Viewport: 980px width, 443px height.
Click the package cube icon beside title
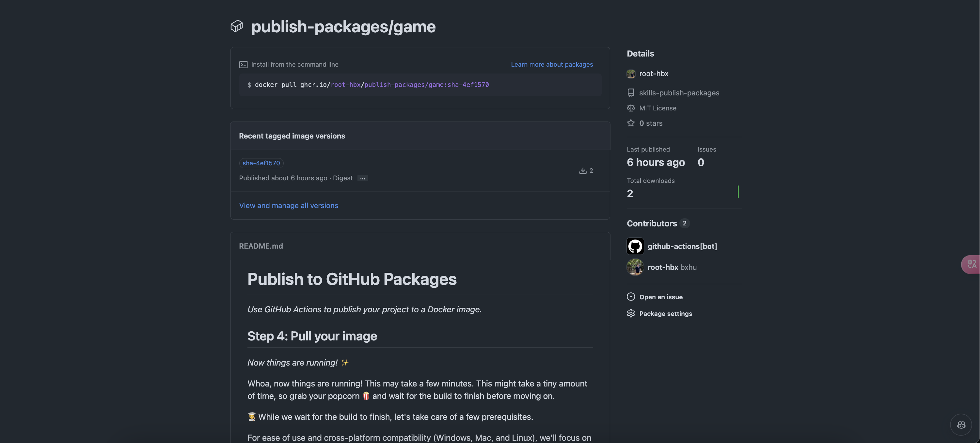point(236,26)
